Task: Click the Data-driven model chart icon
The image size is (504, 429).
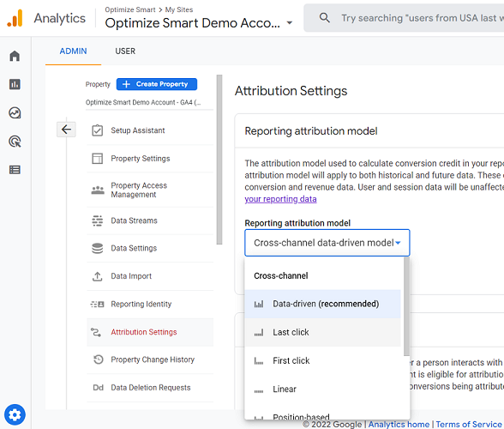Action: [x=259, y=304]
